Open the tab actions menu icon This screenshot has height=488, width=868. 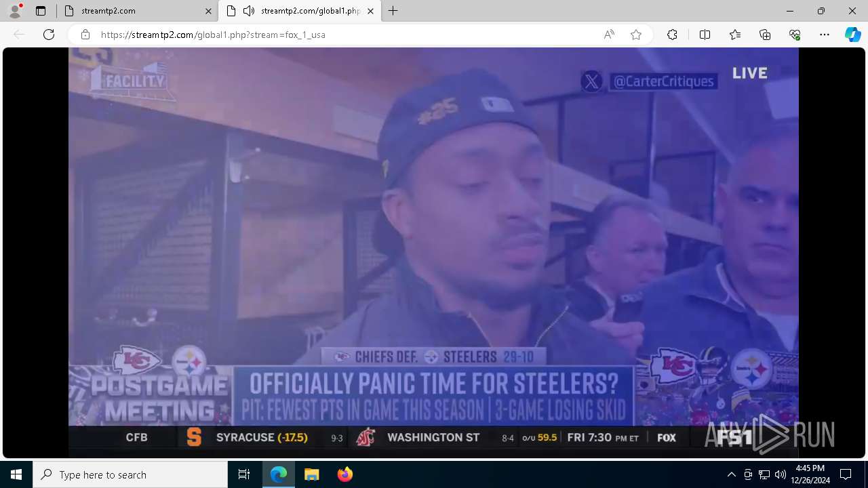[41, 11]
